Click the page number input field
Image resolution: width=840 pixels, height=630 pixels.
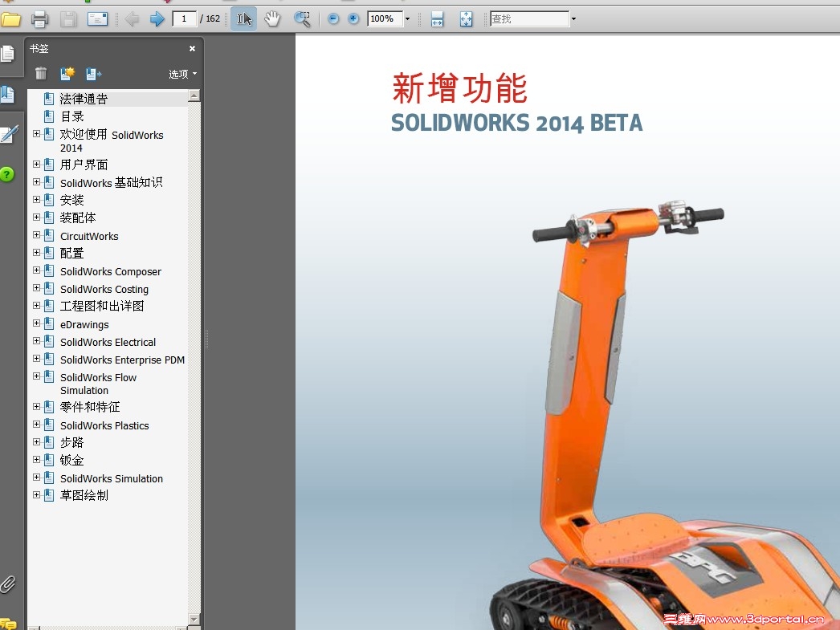[184, 18]
